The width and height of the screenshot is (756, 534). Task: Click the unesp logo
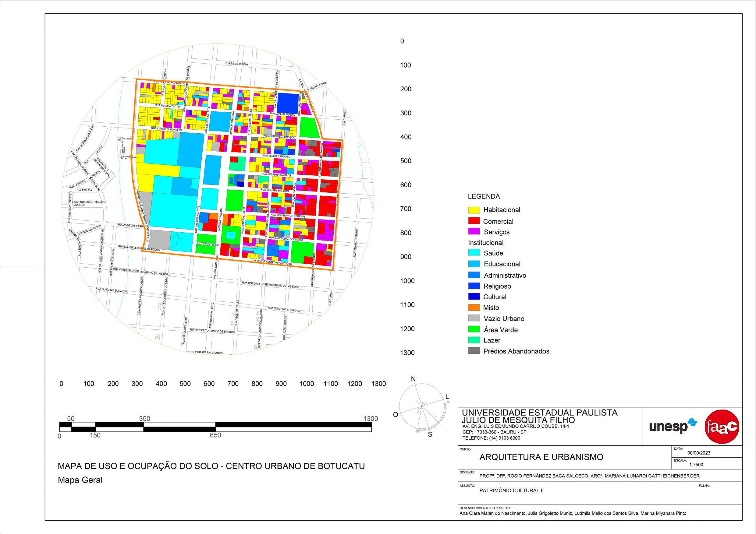tap(673, 427)
